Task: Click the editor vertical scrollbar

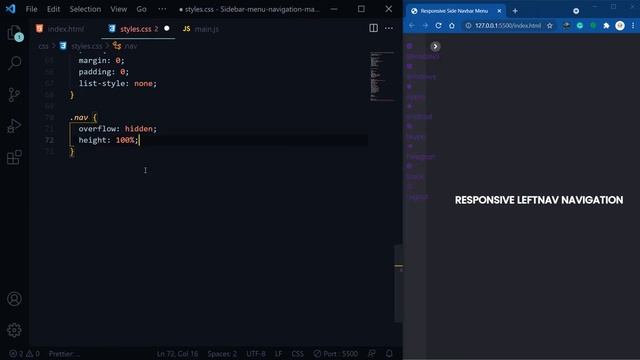Action: [398, 283]
